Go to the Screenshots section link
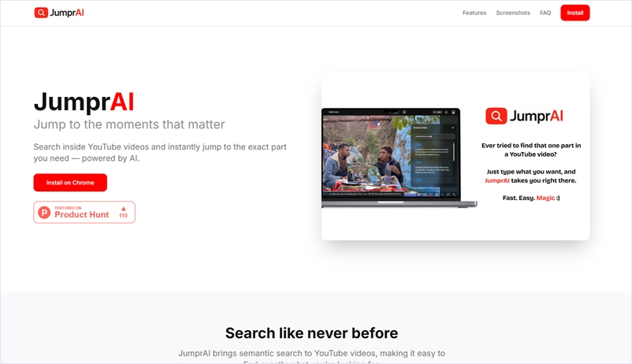Image resolution: width=632 pixels, height=364 pixels. (512, 13)
